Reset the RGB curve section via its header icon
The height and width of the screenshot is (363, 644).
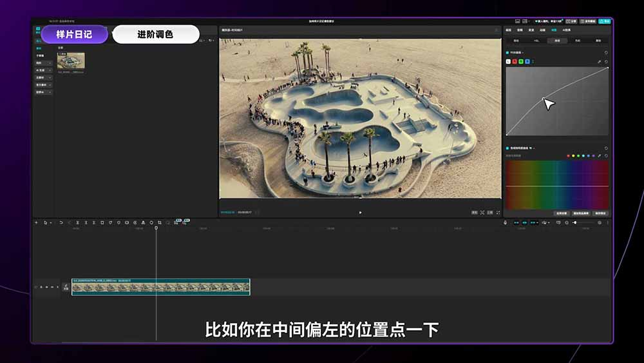606,53
